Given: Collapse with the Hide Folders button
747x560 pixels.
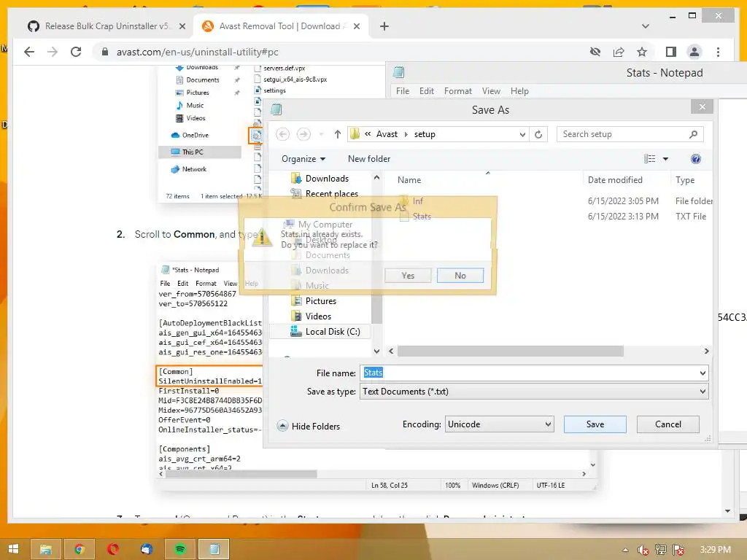Looking at the screenshot, I should point(309,426).
